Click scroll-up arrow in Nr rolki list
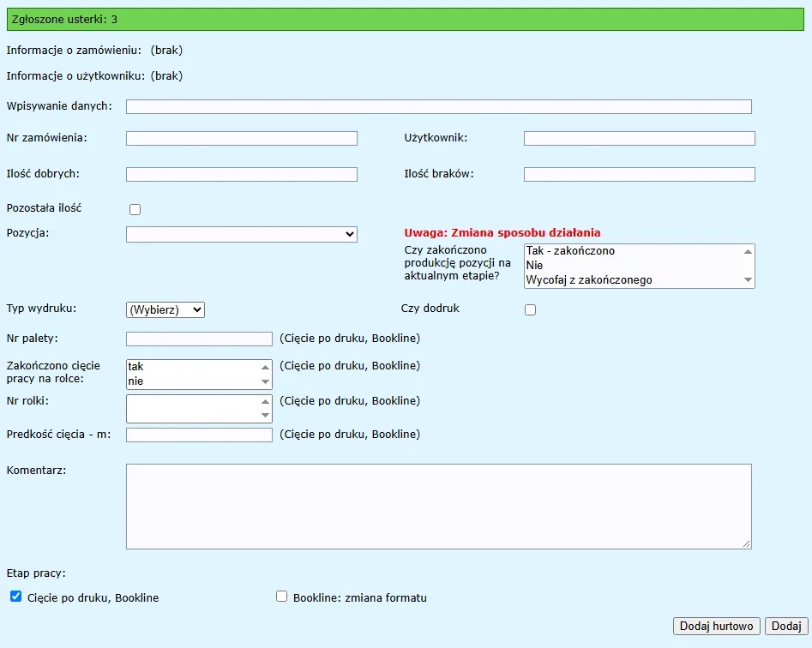 pos(265,402)
